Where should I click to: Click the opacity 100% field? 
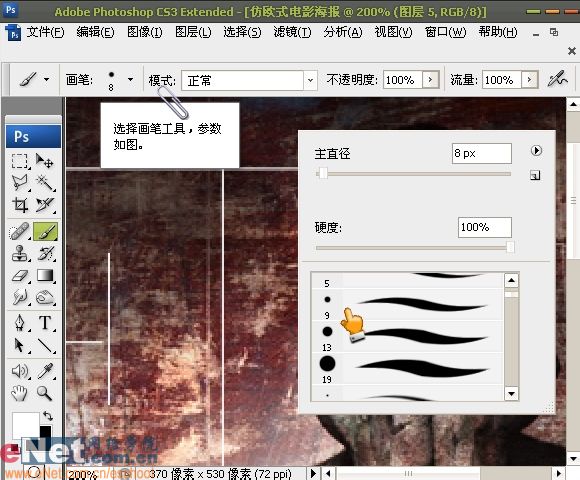(x=402, y=80)
